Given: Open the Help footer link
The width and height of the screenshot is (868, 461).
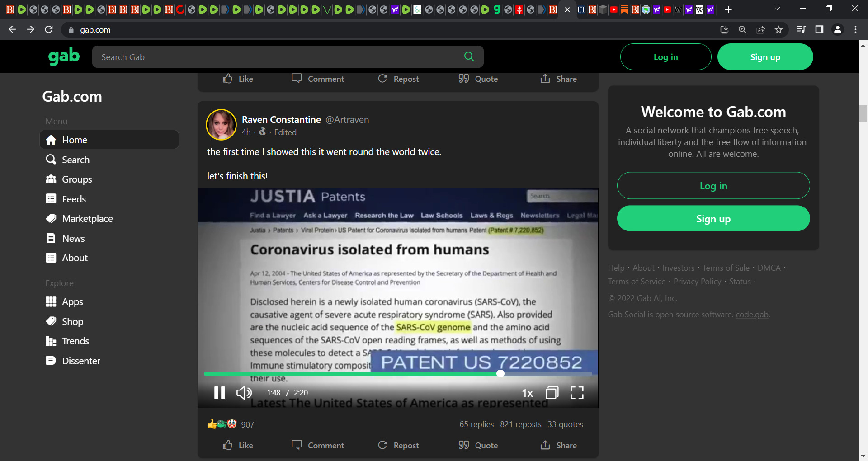Looking at the screenshot, I should pos(616,268).
